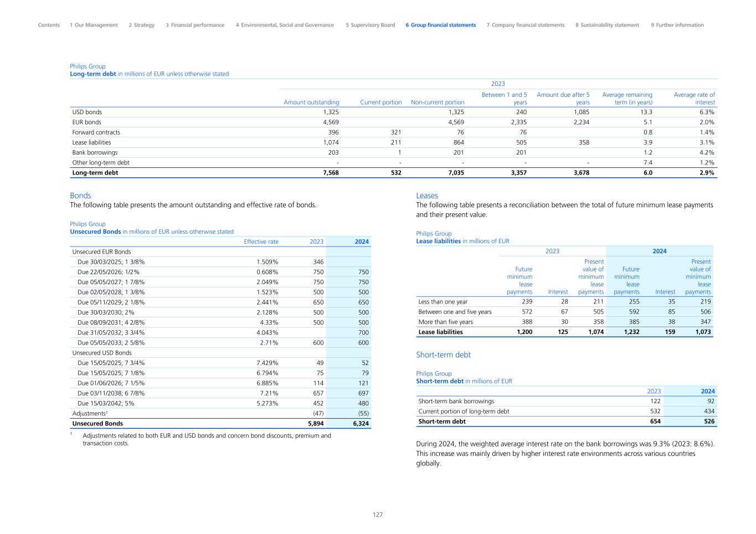The width and height of the screenshot is (756, 534).
Task: Jump to 8 Sustainability statement
Action: (607, 25)
